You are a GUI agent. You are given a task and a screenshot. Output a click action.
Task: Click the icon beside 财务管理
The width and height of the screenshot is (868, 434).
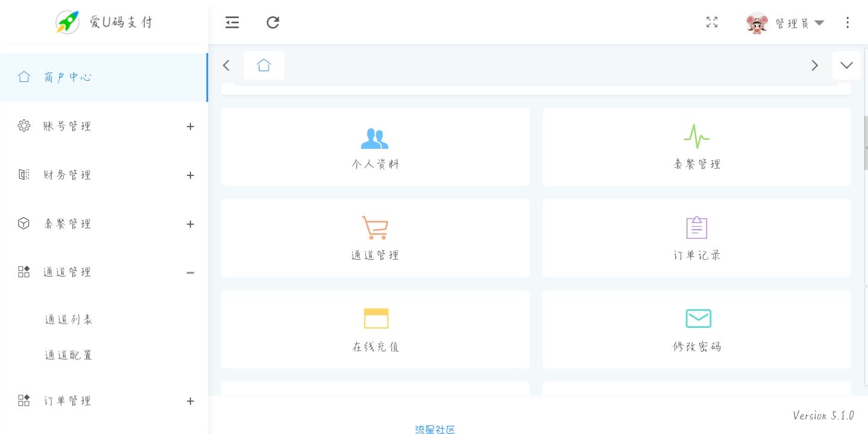coord(24,175)
